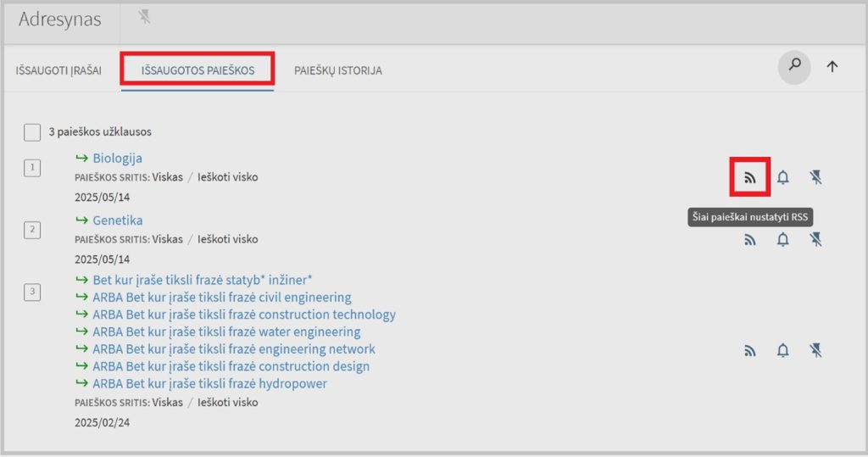Set RSS feed for Biologija search
The height and width of the screenshot is (457, 868).
point(749,177)
